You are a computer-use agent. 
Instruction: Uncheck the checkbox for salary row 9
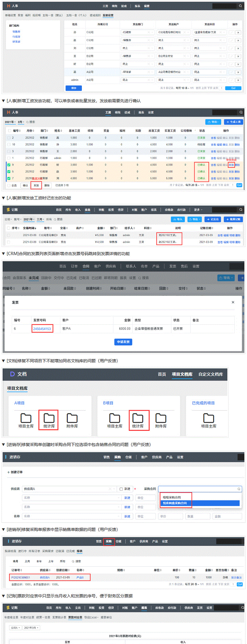click(9, 165)
